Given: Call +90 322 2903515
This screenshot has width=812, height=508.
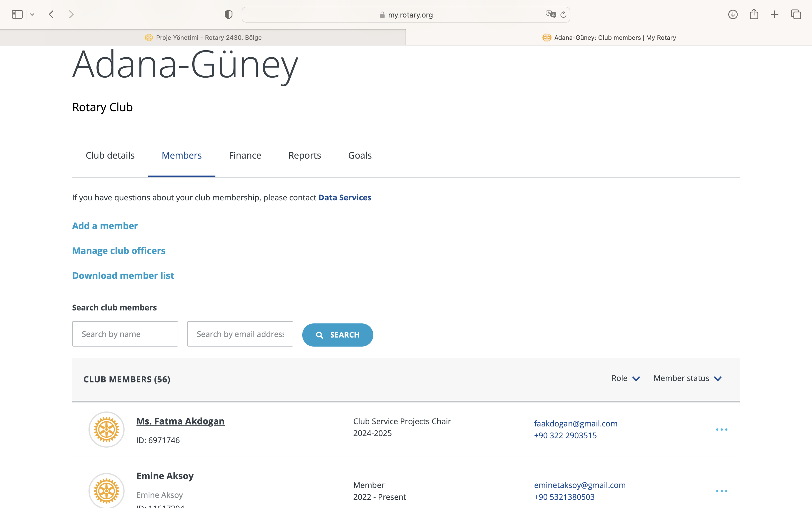Looking at the screenshot, I should point(565,435).
